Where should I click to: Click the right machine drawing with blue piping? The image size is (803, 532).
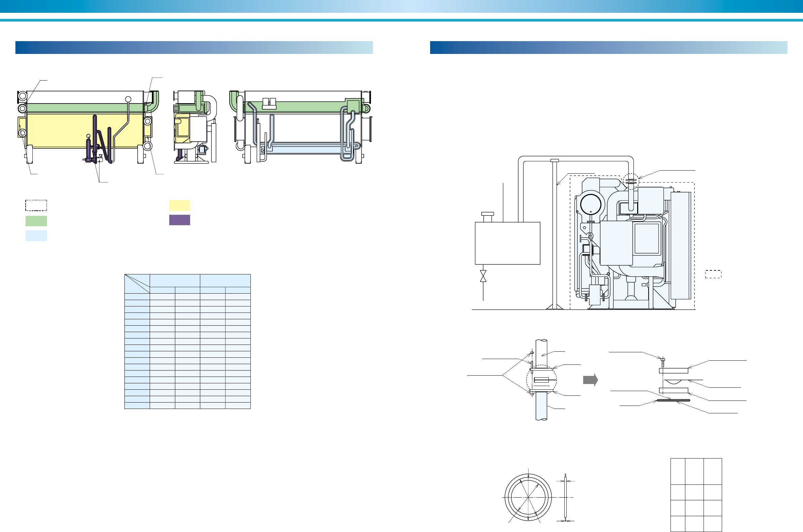[300, 127]
